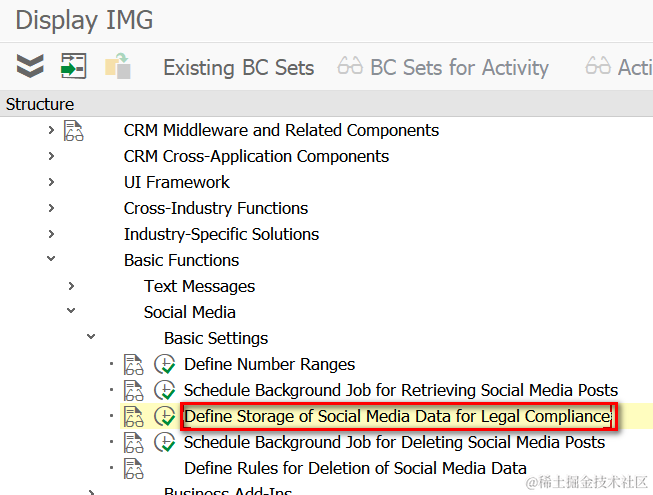Select the UI Framework tree entry
Image resolution: width=653 pixels, height=495 pixels.
click(177, 182)
